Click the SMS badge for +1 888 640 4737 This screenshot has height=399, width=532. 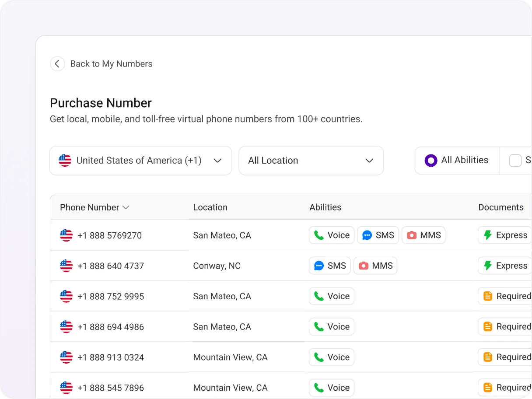click(x=330, y=266)
